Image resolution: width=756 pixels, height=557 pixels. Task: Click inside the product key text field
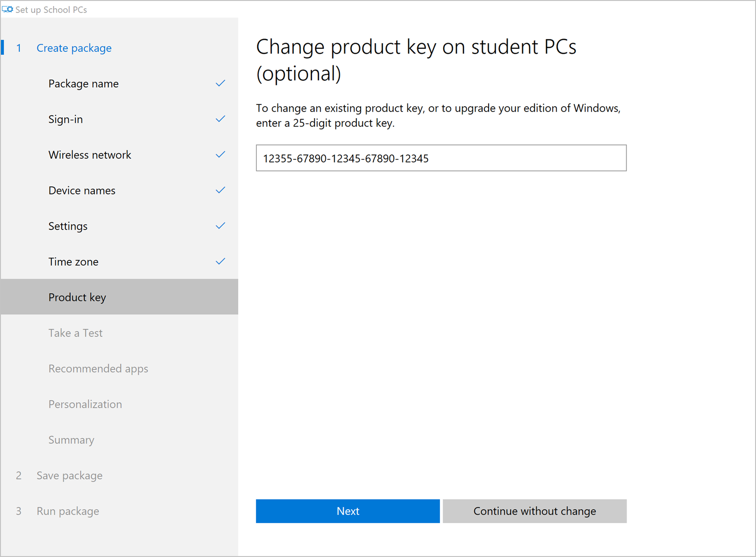point(441,158)
